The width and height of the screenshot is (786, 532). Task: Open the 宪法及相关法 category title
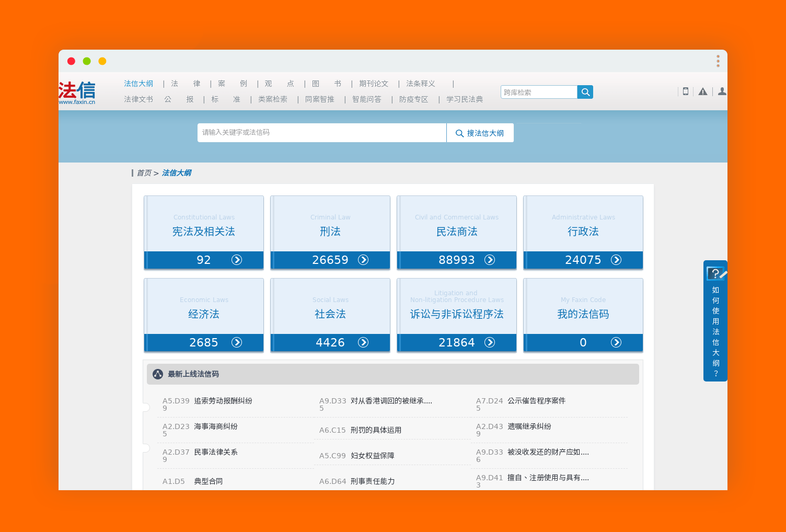204,232
